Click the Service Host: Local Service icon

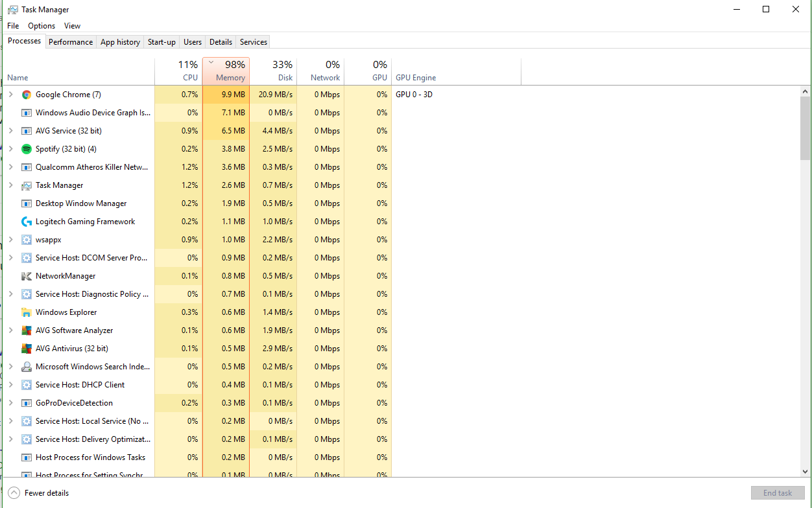tap(27, 421)
